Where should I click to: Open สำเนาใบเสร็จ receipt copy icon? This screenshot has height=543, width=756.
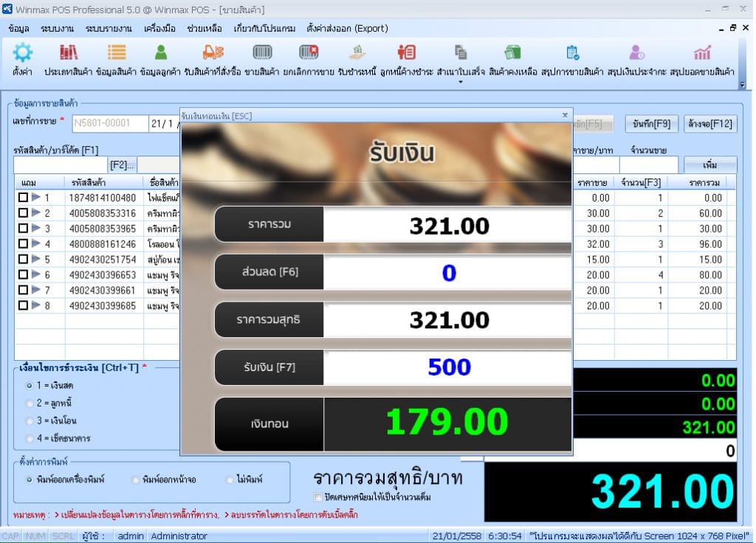[461, 52]
